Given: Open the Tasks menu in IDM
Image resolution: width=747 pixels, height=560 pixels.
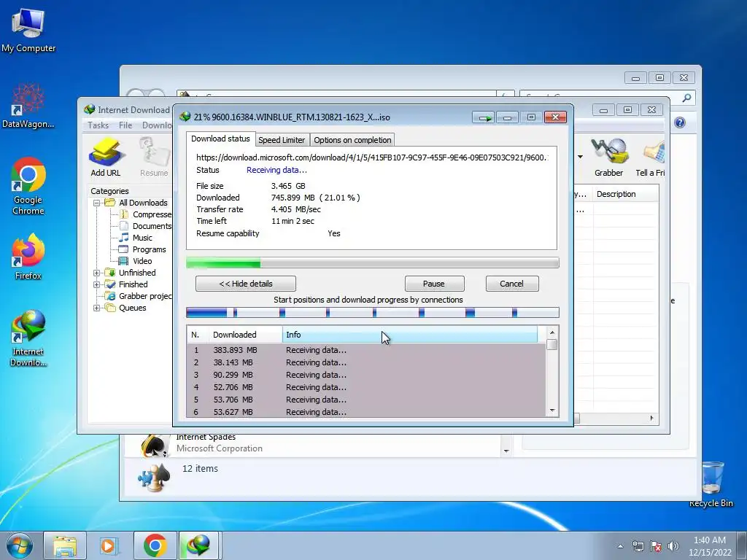Looking at the screenshot, I should pos(98,125).
